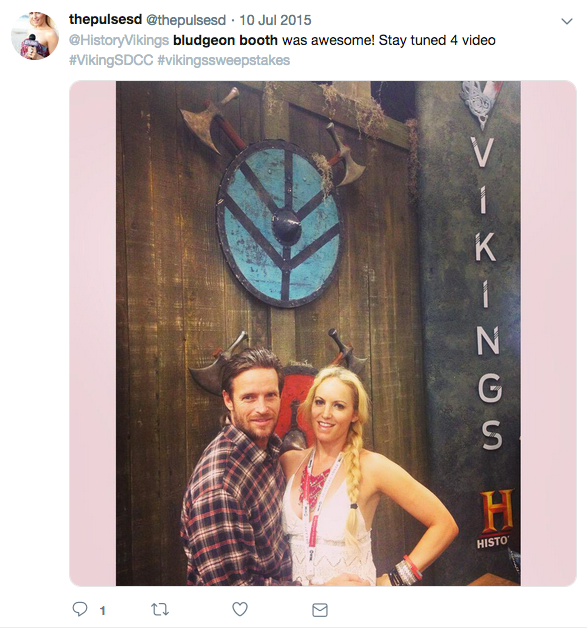The image size is (587, 628).
Task: Visit the @HistoryVikings mention
Action: coord(119,40)
